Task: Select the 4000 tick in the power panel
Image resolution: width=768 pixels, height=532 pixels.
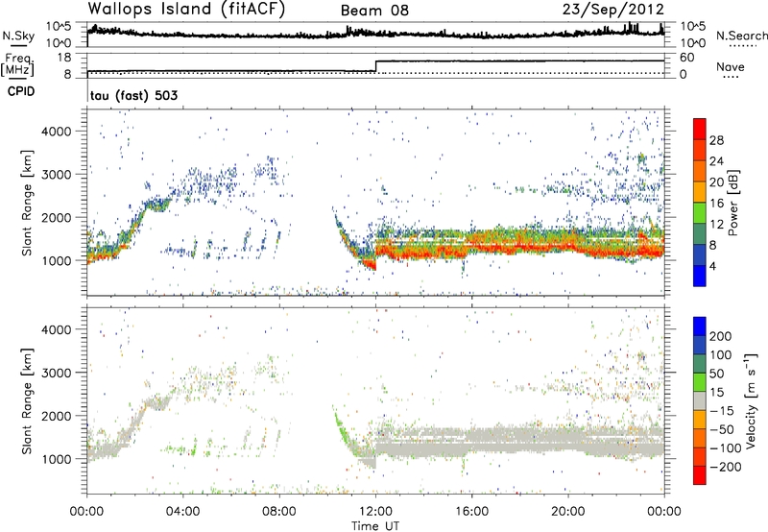Action: tap(56, 132)
